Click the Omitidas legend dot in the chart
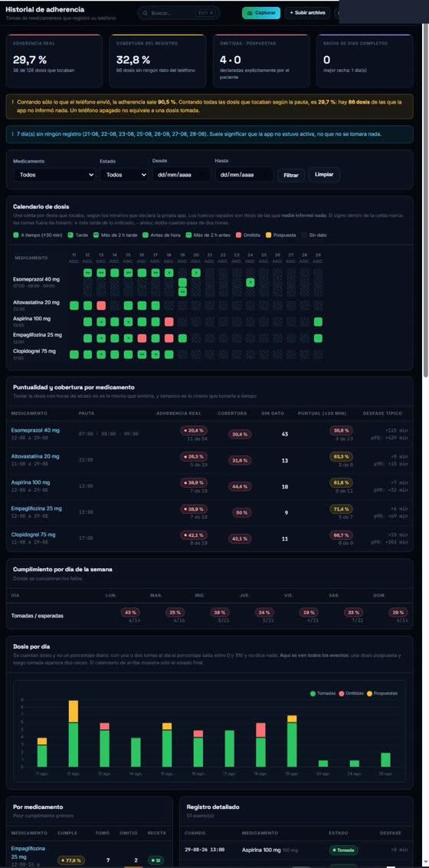429x868 pixels. pos(342,693)
